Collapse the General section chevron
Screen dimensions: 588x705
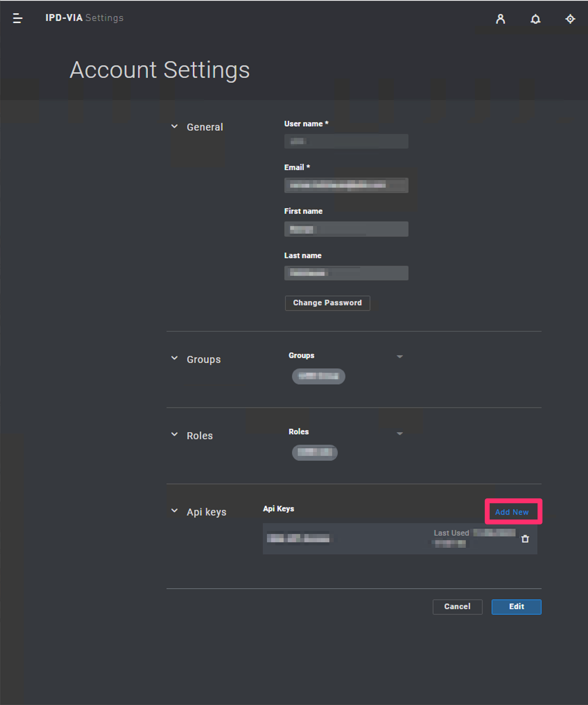174,127
